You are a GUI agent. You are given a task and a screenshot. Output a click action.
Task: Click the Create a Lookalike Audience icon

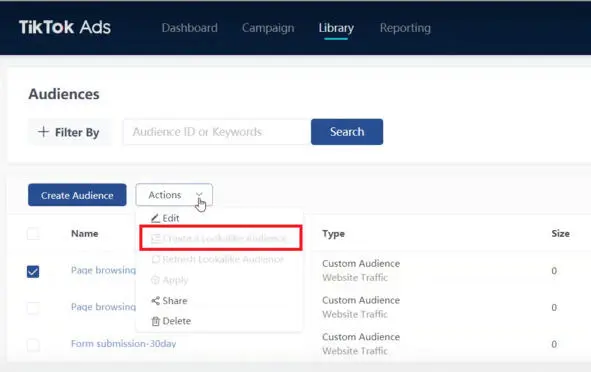point(155,238)
